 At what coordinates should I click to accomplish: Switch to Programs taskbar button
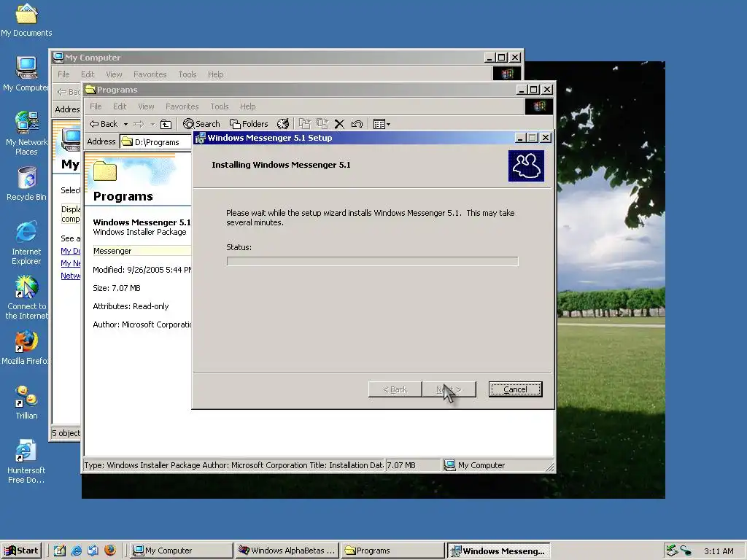pyautogui.click(x=393, y=551)
